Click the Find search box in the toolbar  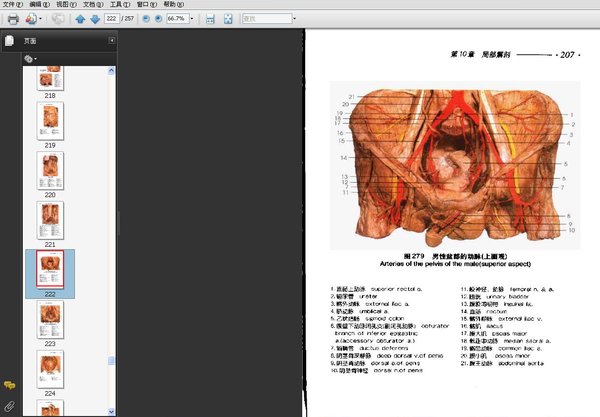[267, 18]
